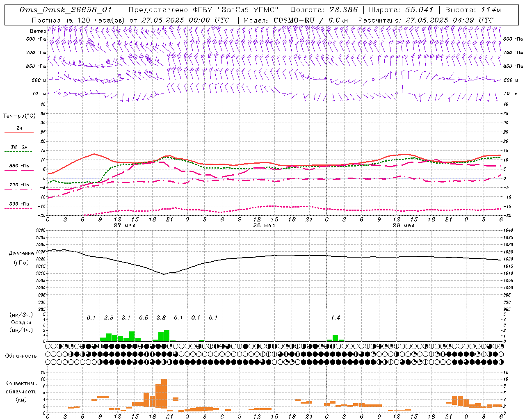Click the tallest orange convective cloud bar

pos(164,394)
